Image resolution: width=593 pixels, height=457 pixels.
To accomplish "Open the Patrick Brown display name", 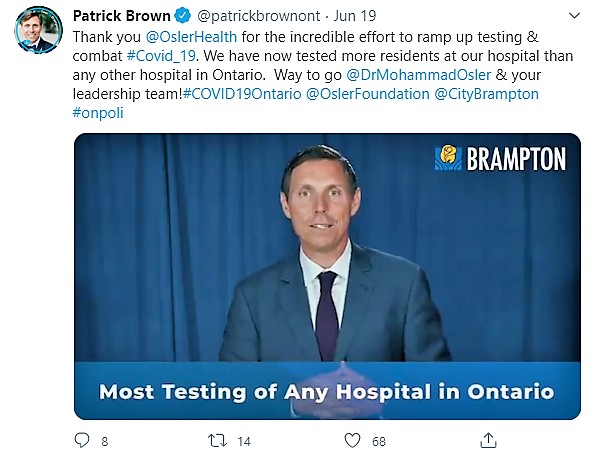I will pyautogui.click(x=121, y=16).
